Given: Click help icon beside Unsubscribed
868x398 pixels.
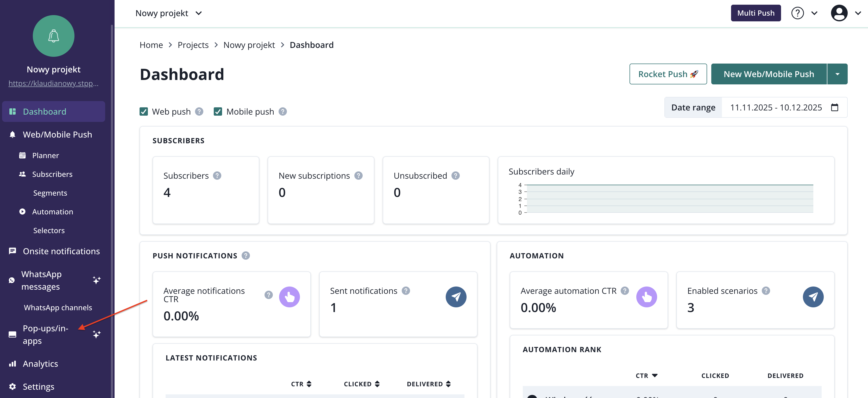Looking at the screenshot, I should click(456, 176).
